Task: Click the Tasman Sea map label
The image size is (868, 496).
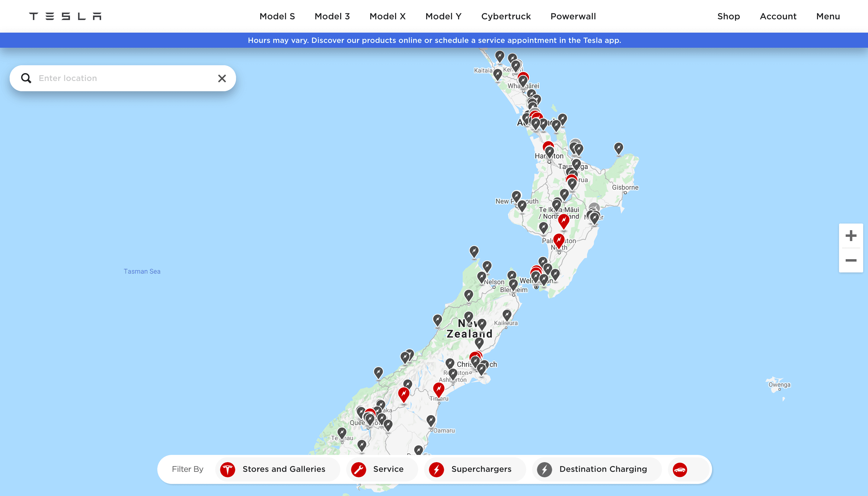Action: click(142, 272)
